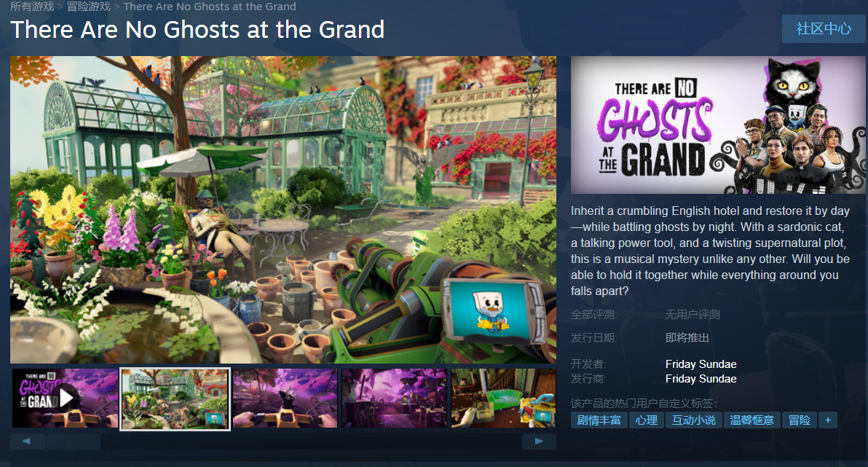Go to 所有游戏 breadcrumb link
Viewport: 868px width, 467px height.
tap(32, 7)
